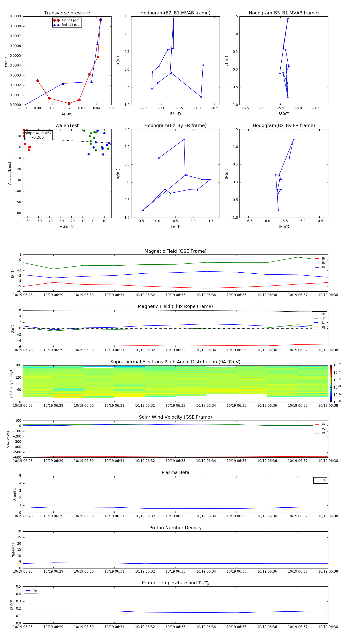Viewport: 351px width, 644px height.
Task: Click the Suprathermal Electrons Pitch Angle Distribution title
Action: coord(175,362)
